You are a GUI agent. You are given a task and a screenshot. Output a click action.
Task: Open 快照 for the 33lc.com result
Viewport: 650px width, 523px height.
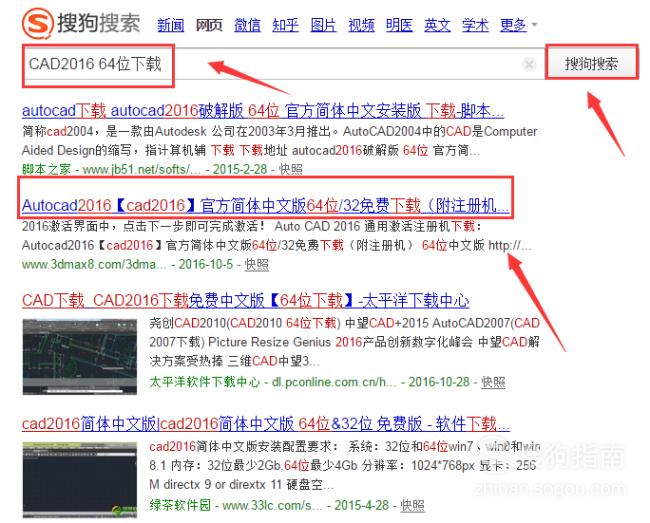coord(412,505)
